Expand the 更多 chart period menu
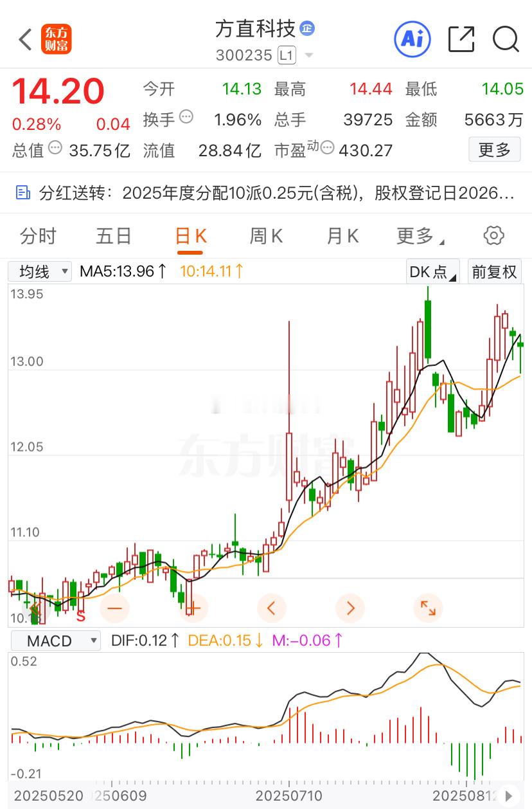Screen dimensions: 532x809 (x=420, y=236)
